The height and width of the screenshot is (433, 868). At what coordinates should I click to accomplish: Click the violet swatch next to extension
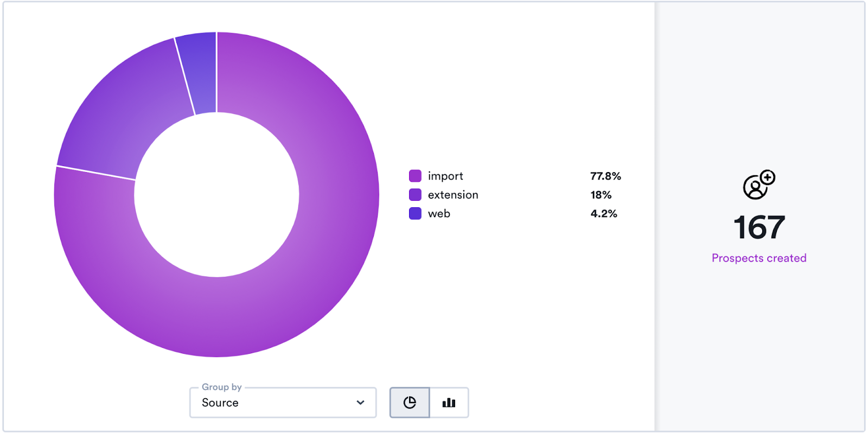point(414,195)
